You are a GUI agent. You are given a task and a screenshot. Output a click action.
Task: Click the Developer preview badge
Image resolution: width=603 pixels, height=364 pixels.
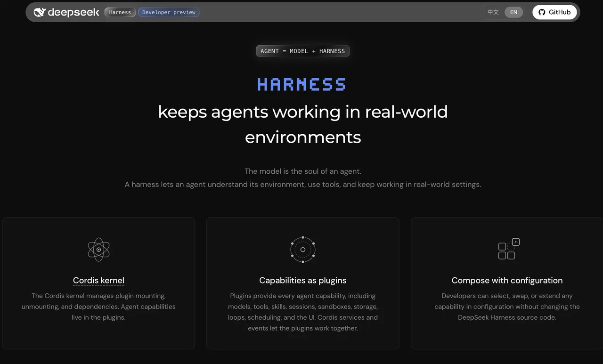(169, 12)
